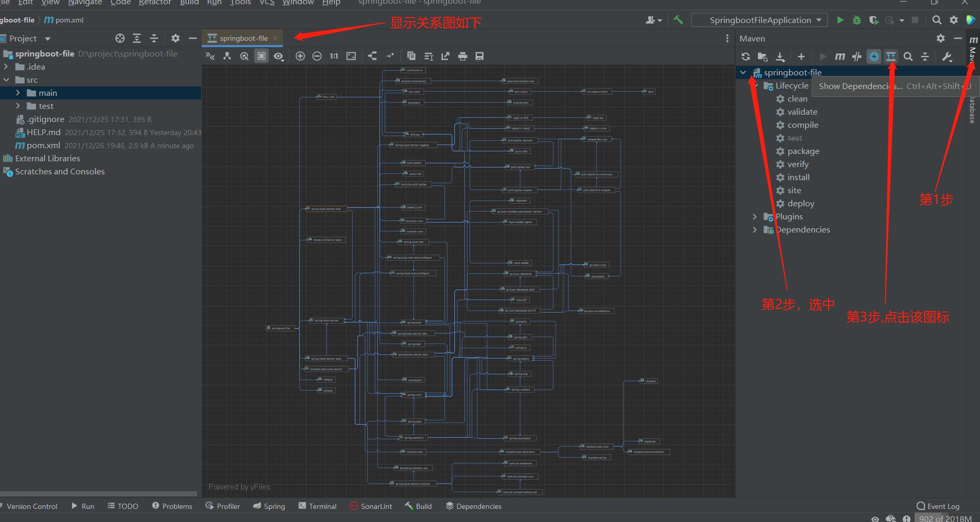Screen dimensions: 980x522
Task: Run SpringbootFileApplication with green play icon
Action: (x=840, y=20)
